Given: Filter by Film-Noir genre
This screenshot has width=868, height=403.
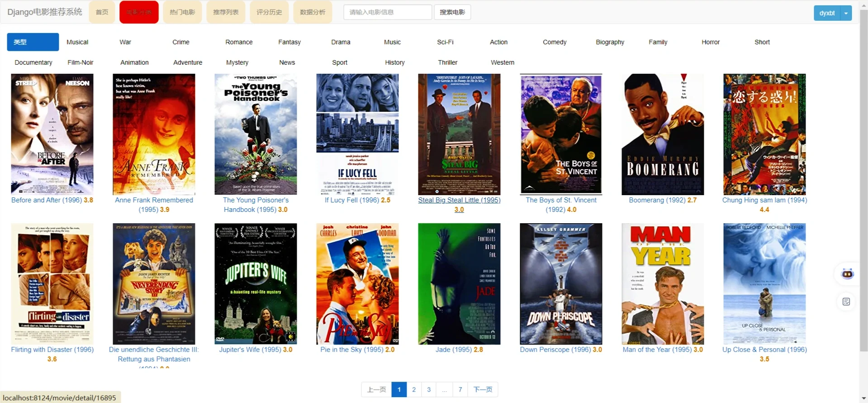Looking at the screenshot, I should coord(81,62).
